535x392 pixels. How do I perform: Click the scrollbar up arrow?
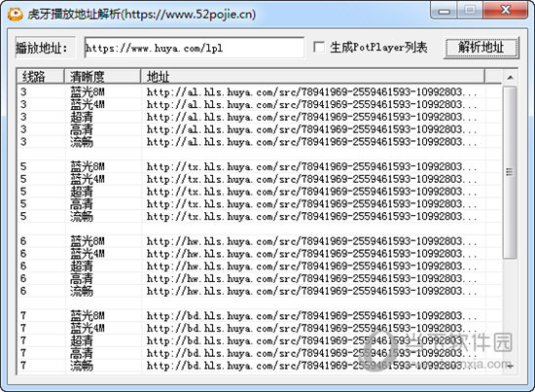tap(510, 78)
